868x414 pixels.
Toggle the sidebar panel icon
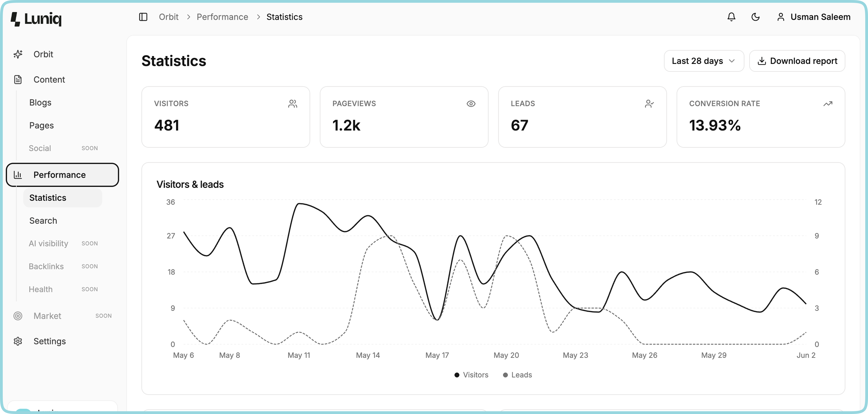pyautogui.click(x=143, y=17)
